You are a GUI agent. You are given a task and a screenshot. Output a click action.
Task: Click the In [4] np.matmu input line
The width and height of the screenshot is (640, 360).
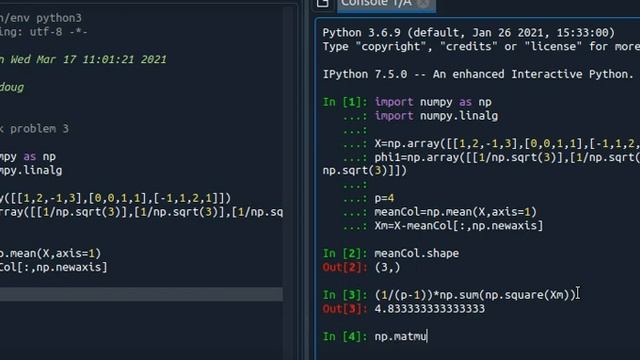click(400, 336)
